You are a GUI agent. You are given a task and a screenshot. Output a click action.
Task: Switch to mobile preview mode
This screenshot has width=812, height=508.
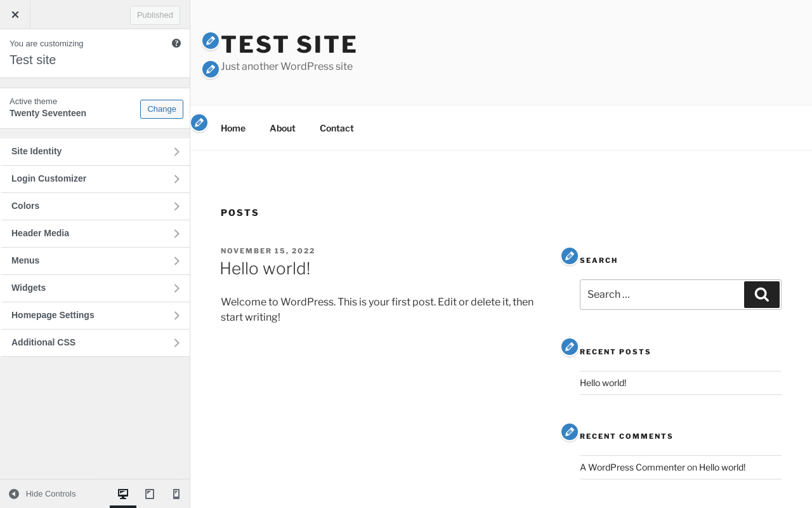pos(176,494)
